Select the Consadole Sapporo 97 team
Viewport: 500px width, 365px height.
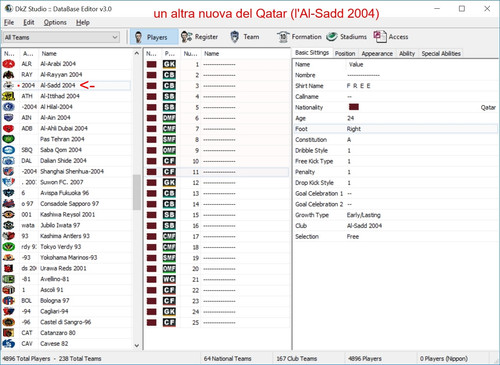pyautogui.click(x=69, y=204)
